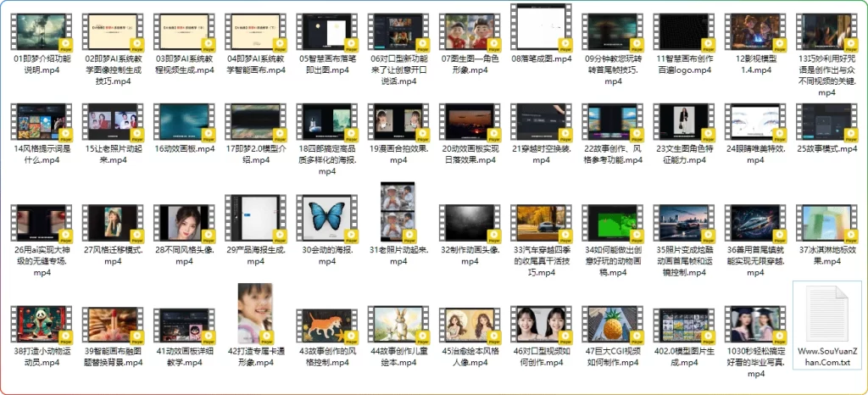Click the 09分钟教您玩转转首尾帧技巧.mp4 video icon
This screenshot has height=395, width=868.
[x=612, y=31]
